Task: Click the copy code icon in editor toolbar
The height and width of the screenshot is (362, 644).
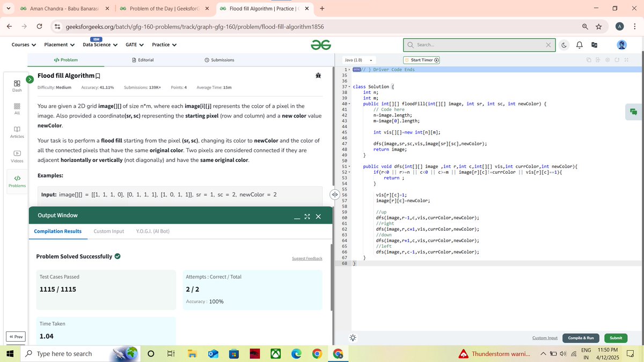Action: pyautogui.click(x=589, y=60)
